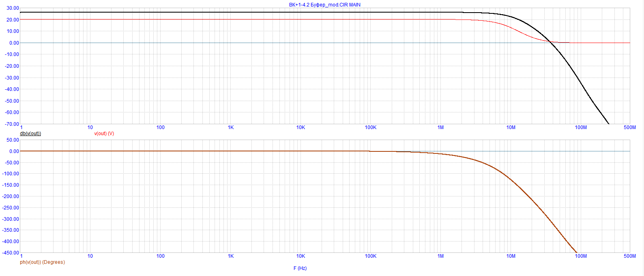Click the -450.00 value on phase plot Y axis
This screenshot has width=644, height=276.
click(x=11, y=252)
